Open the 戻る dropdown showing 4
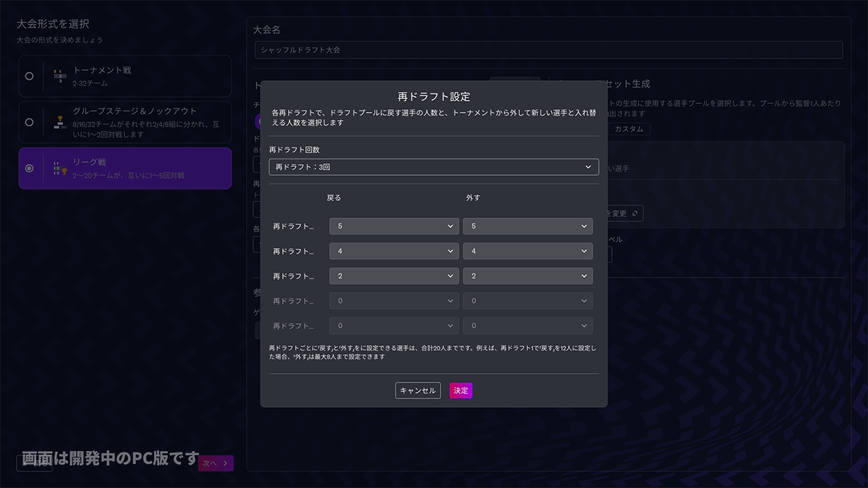 [394, 251]
